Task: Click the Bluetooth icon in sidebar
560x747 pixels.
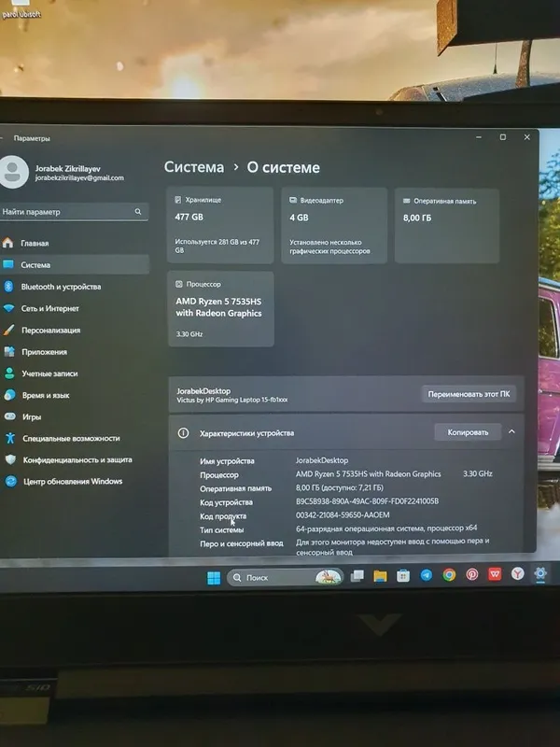Action: (x=8, y=287)
